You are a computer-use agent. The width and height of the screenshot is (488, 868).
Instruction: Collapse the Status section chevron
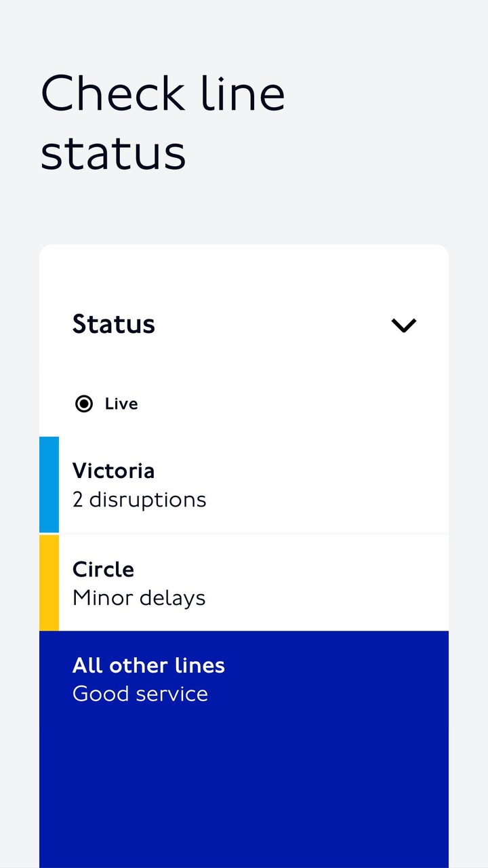pos(403,325)
